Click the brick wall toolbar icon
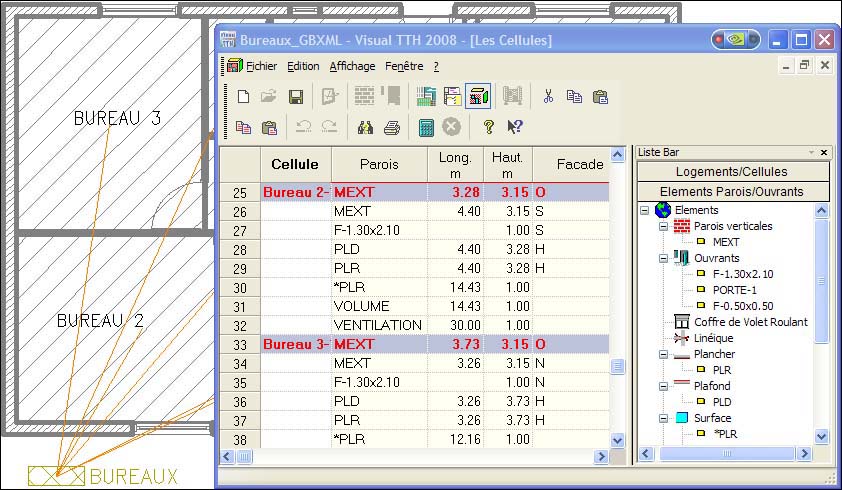842x490 pixels. coord(365,97)
